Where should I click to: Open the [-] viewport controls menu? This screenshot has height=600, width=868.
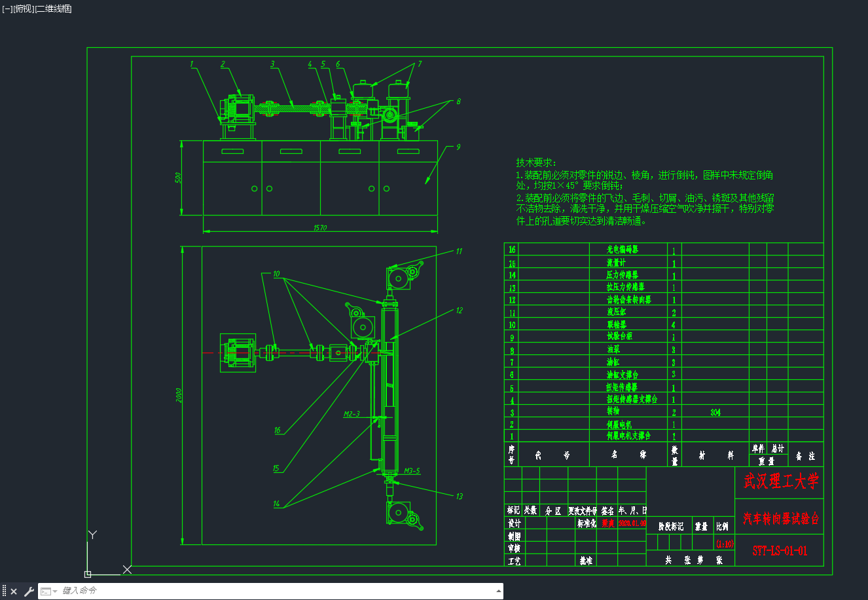(x=7, y=9)
